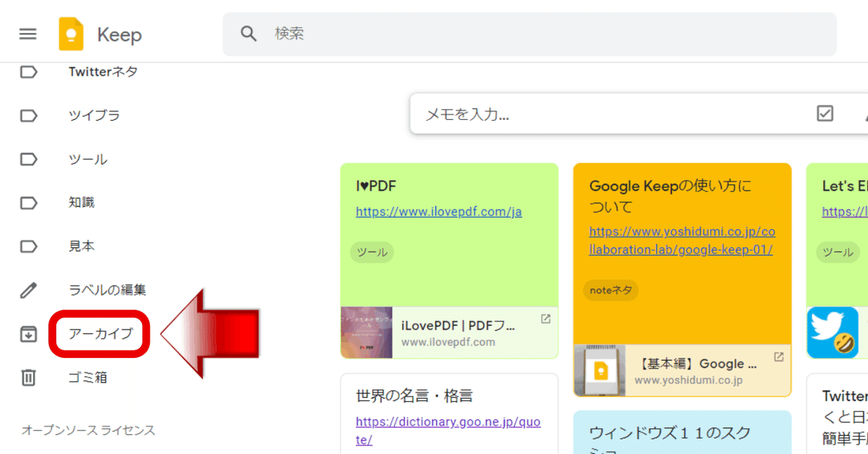Click the www.yoshidumi.co.jp preview text
This screenshot has width=868, height=454.
689,380
